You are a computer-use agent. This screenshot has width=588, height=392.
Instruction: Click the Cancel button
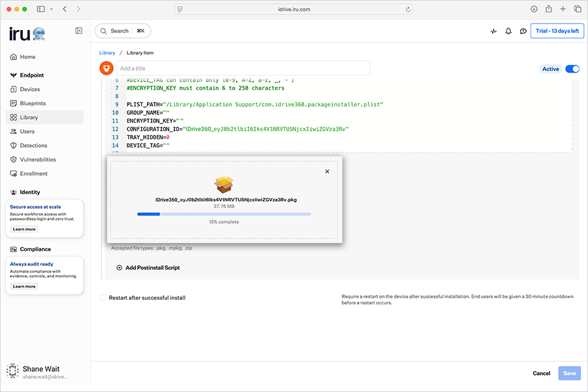coord(541,373)
